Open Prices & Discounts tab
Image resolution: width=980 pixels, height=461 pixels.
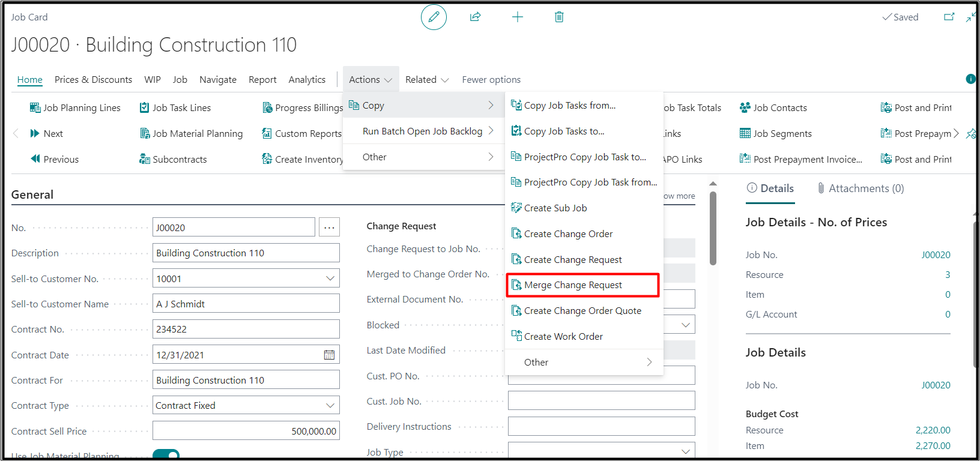(x=93, y=79)
